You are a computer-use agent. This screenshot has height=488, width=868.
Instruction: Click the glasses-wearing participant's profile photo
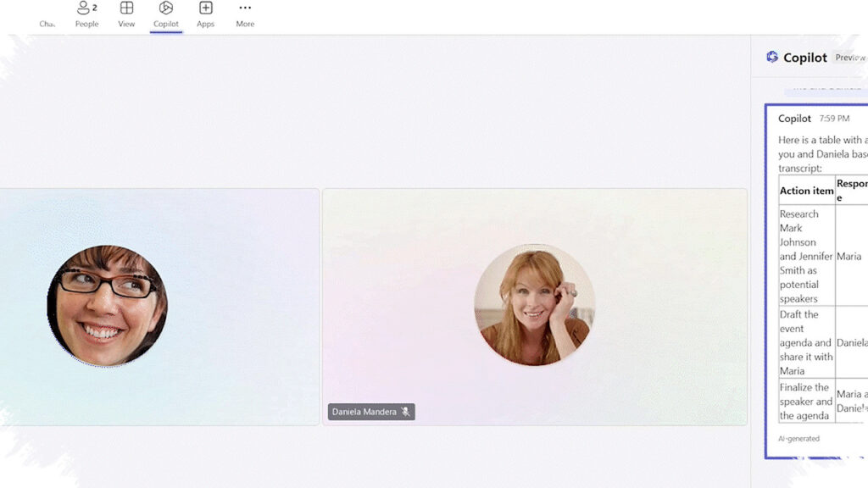pyautogui.click(x=108, y=305)
